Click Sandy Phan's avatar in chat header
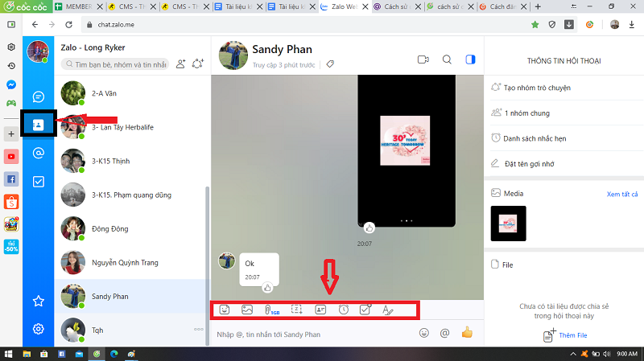644x361 pixels. click(233, 55)
